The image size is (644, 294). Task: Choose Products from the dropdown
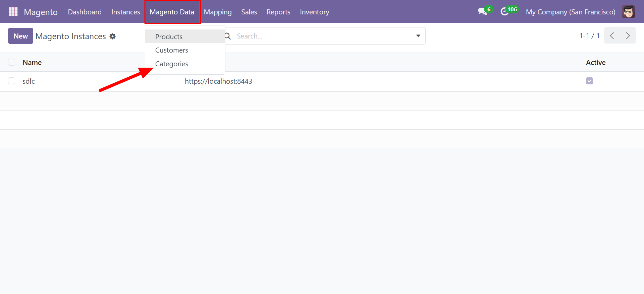(185, 36)
